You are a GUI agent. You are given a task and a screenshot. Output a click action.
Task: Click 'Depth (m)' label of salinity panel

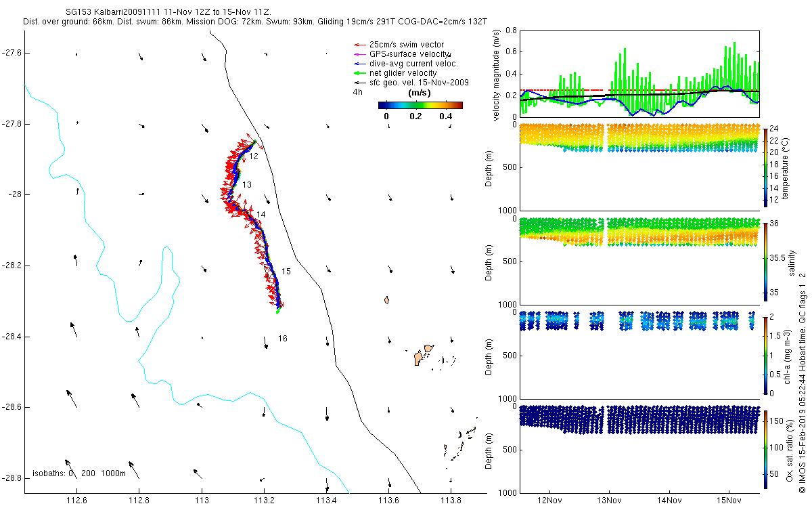click(x=489, y=262)
